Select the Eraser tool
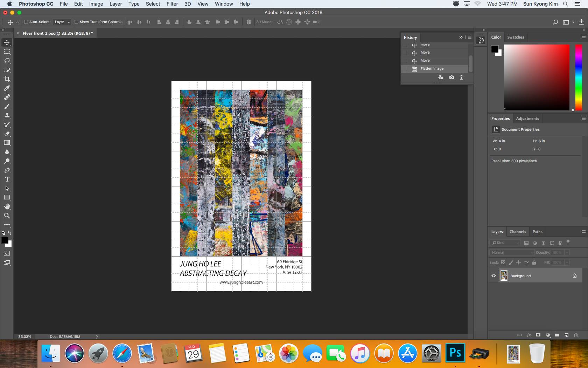 7,134
